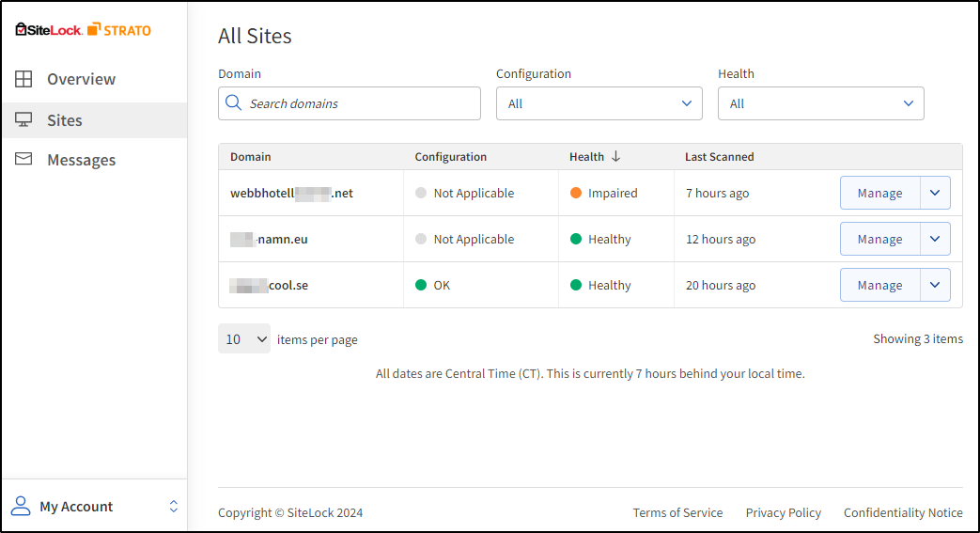980x533 pixels.
Task: Open Terms of Service link
Action: [677, 512]
